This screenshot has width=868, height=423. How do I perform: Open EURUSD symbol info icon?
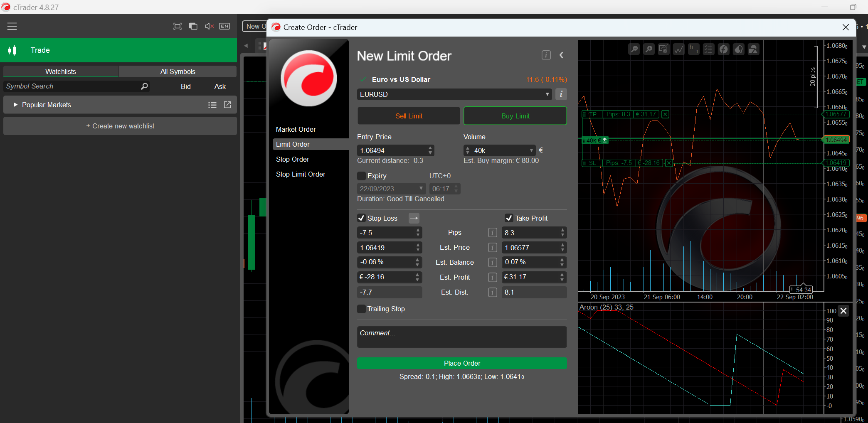click(x=561, y=94)
